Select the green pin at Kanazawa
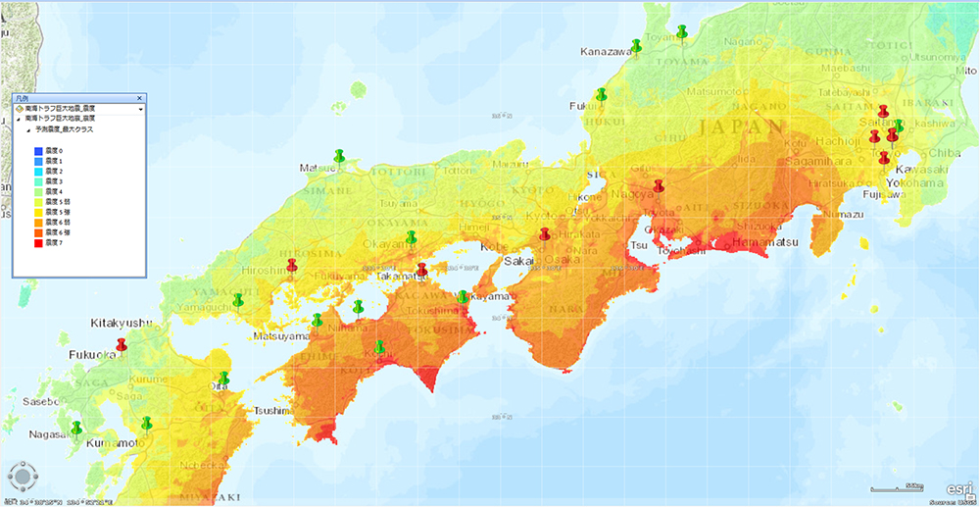The height and width of the screenshot is (507, 980). 636,45
